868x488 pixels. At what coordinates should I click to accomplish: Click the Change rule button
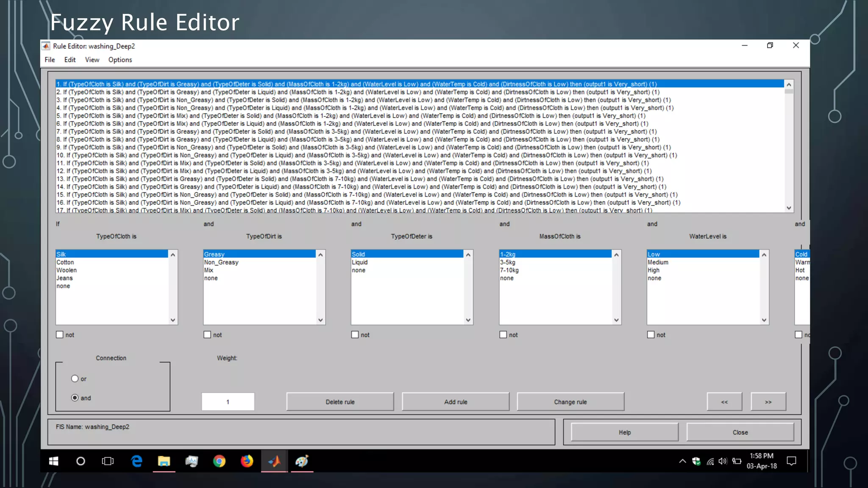click(x=570, y=402)
